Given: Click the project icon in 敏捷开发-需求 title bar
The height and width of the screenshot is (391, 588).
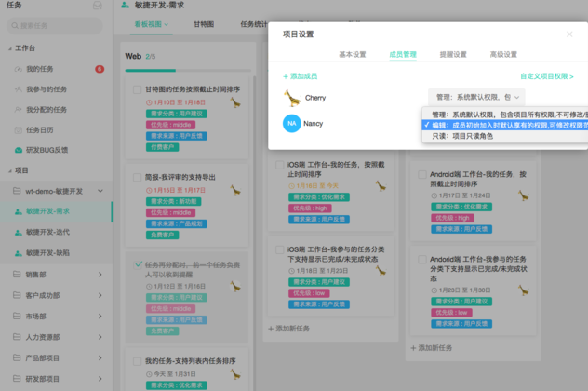Looking at the screenshot, I should click(126, 5).
